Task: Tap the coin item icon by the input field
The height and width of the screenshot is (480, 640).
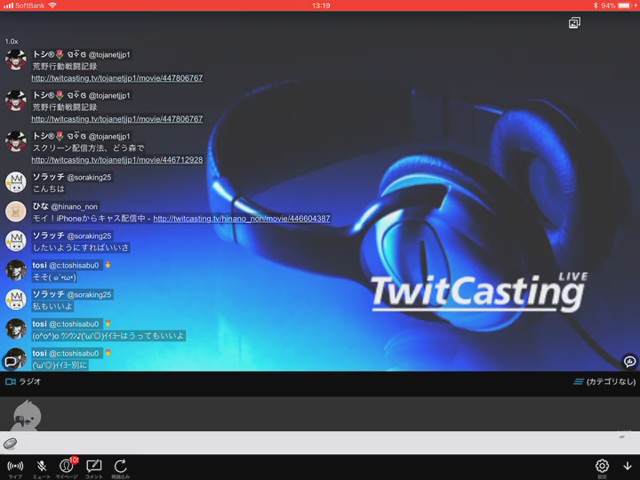Action: pos(10,443)
